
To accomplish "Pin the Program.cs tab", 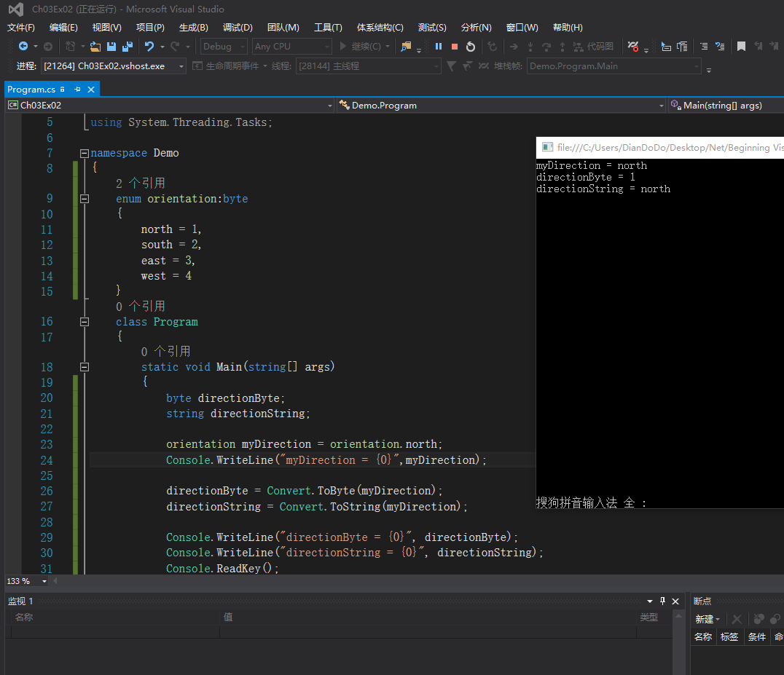I will click(x=77, y=90).
